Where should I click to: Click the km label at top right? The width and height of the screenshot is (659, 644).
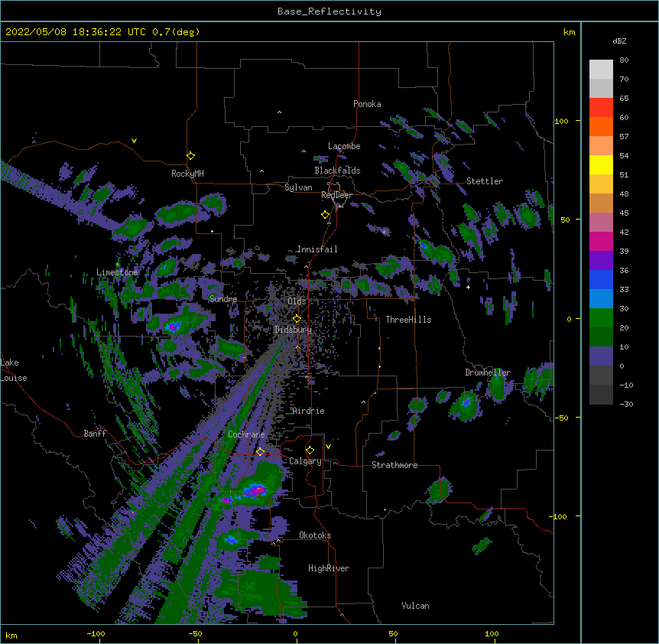point(569,32)
